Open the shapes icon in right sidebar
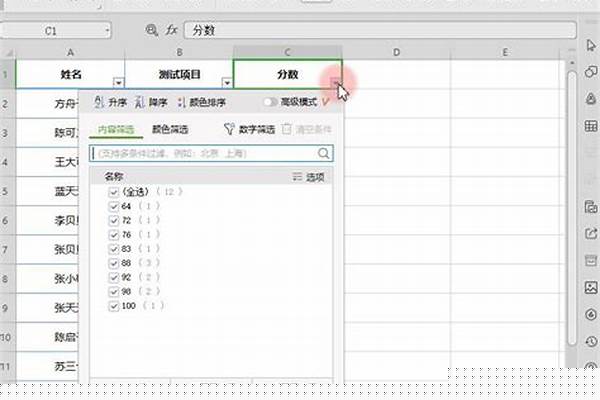The height and width of the screenshot is (400, 600). [x=591, y=72]
